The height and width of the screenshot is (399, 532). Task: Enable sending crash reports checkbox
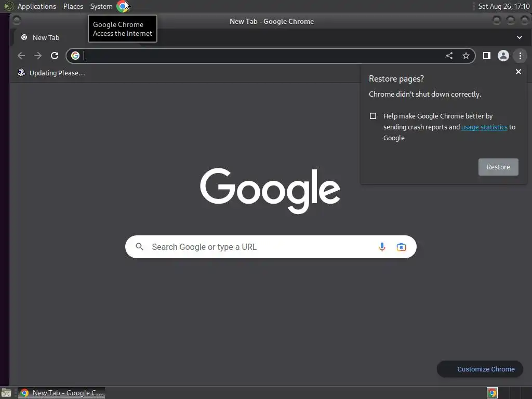(x=373, y=116)
